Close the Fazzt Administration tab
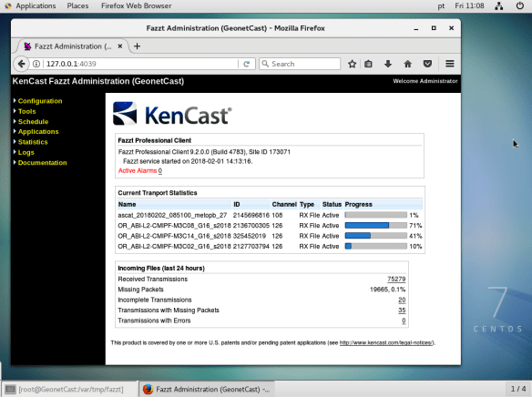Image resolution: width=532 pixels, height=397 pixels. (x=120, y=46)
